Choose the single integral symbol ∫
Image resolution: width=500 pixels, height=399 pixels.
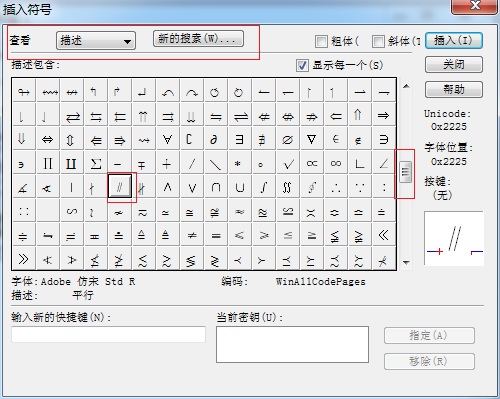(x=263, y=187)
